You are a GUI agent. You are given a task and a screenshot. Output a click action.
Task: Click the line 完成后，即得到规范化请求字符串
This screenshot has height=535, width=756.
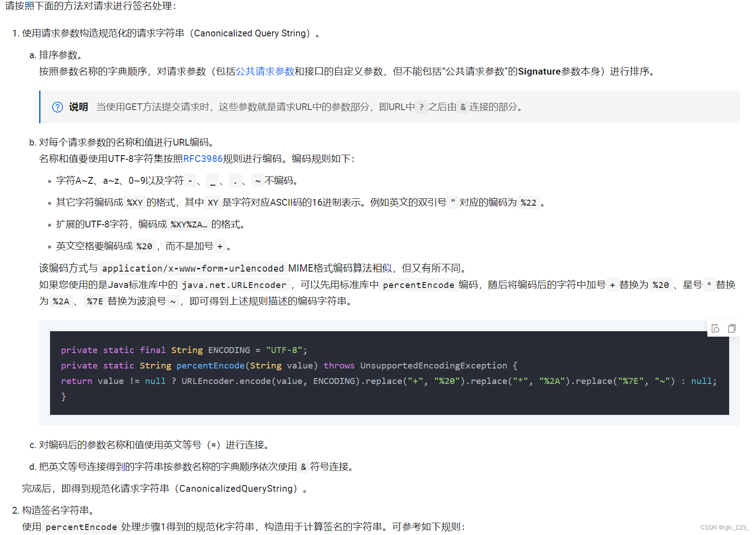pos(165,489)
